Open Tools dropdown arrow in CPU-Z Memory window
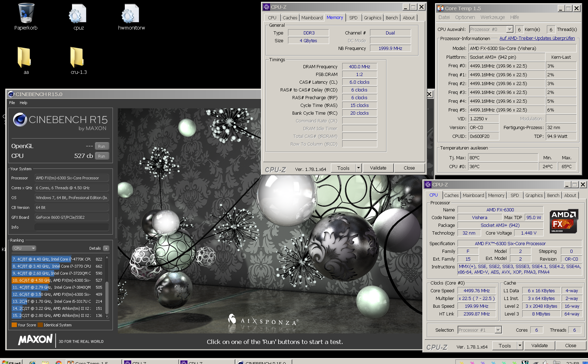Viewport: 588px width, 364px height. pyautogui.click(x=358, y=168)
